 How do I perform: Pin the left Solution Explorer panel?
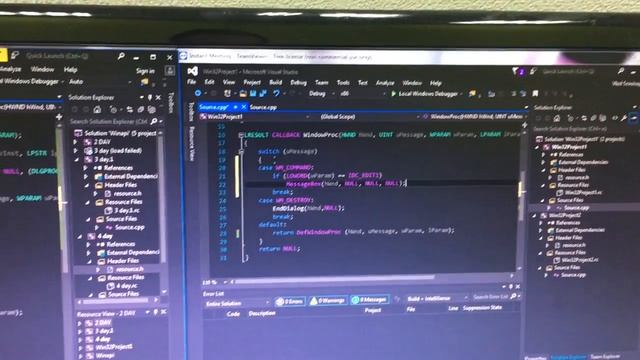[150, 97]
